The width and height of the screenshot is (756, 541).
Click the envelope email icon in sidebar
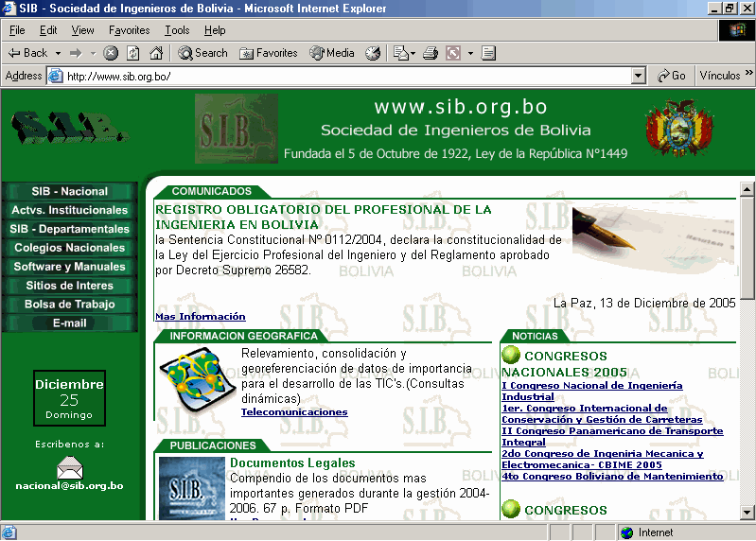coord(70,467)
